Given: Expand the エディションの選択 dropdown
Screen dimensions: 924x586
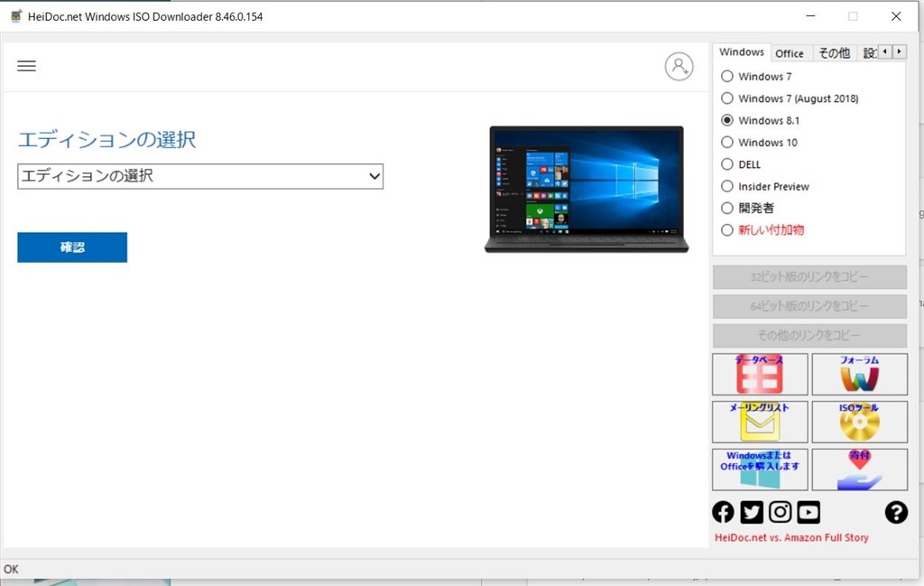Looking at the screenshot, I should pyautogui.click(x=200, y=176).
